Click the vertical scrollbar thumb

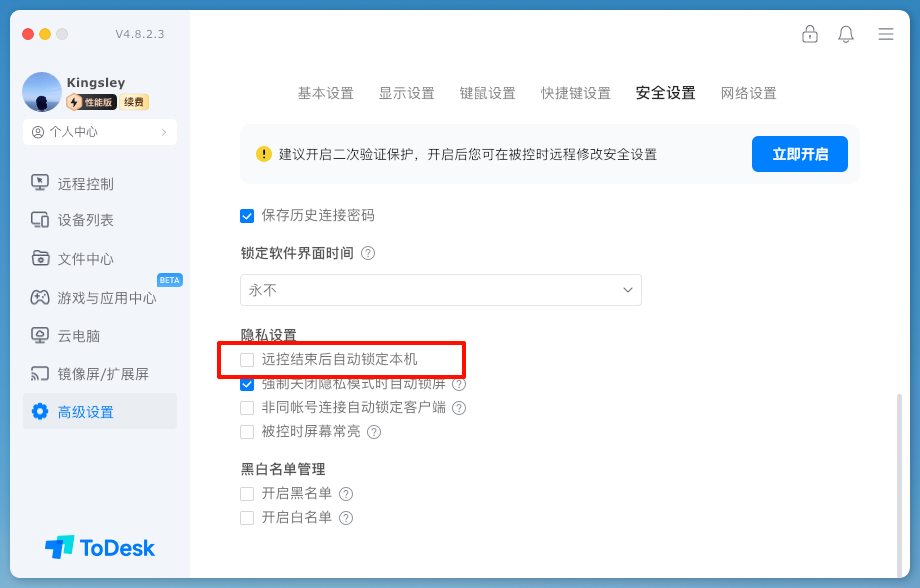[x=899, y=480]
